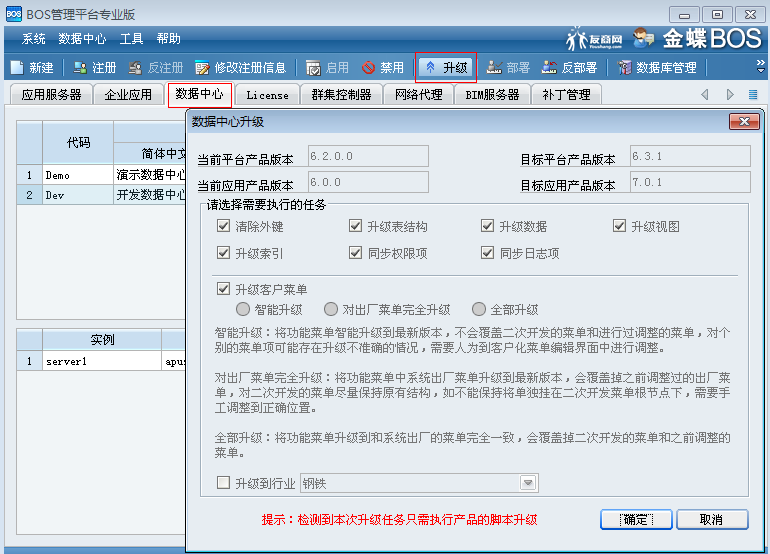Close the 数据中心升级 dialog
The width and height of the screenshot is (770, 554).
744,121
